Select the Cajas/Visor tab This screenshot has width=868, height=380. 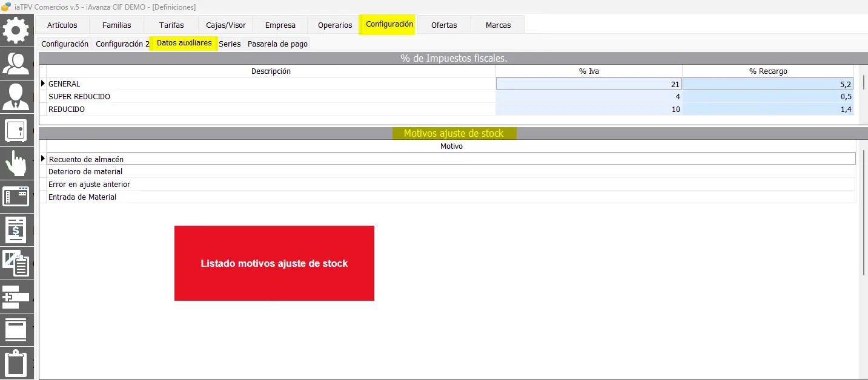pyautogui.click(x=226, y=25)
